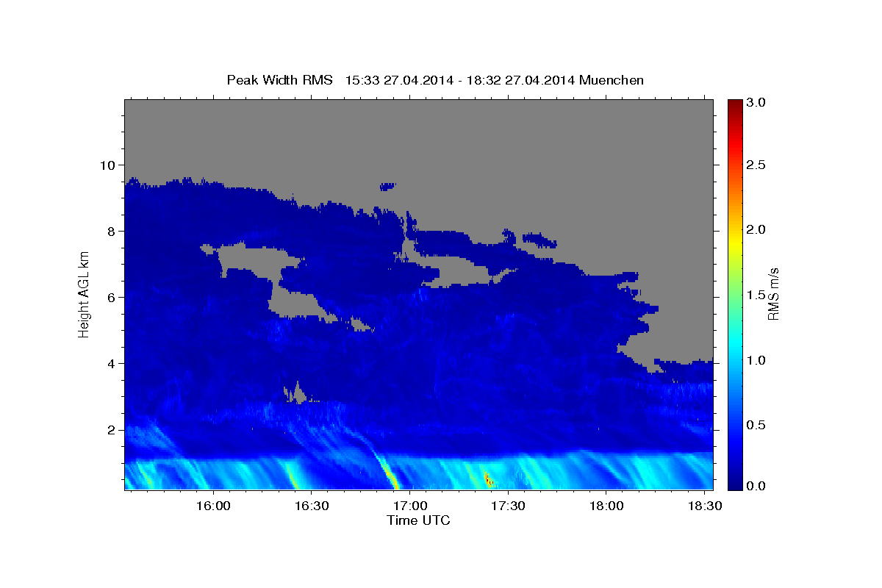Click the '16:00' time axis label

[212, 506]
